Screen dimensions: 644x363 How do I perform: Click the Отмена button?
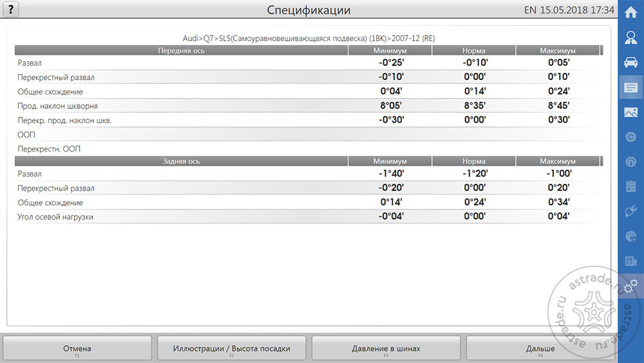[x=77, y=349]
